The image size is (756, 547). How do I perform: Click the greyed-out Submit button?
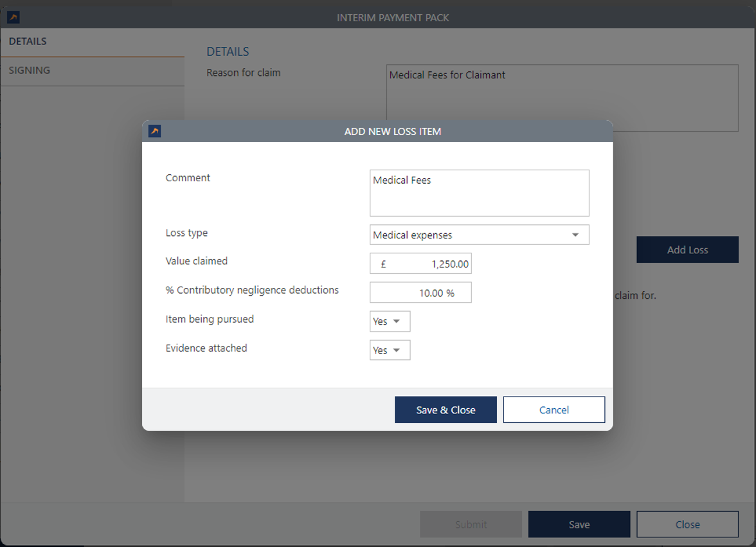pyautogui.click(x=471, y=525)
